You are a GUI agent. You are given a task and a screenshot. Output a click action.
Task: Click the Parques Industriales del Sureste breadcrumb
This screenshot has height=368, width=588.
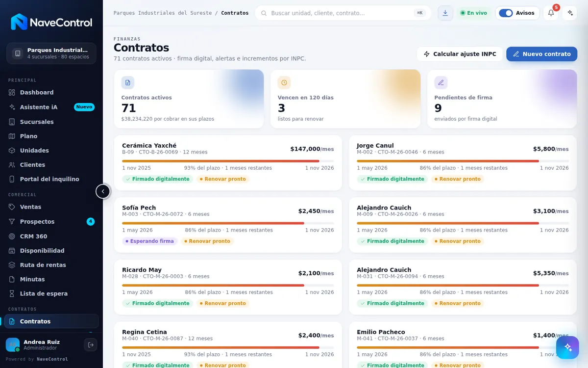pyautogui.click(x=163, y=13)
